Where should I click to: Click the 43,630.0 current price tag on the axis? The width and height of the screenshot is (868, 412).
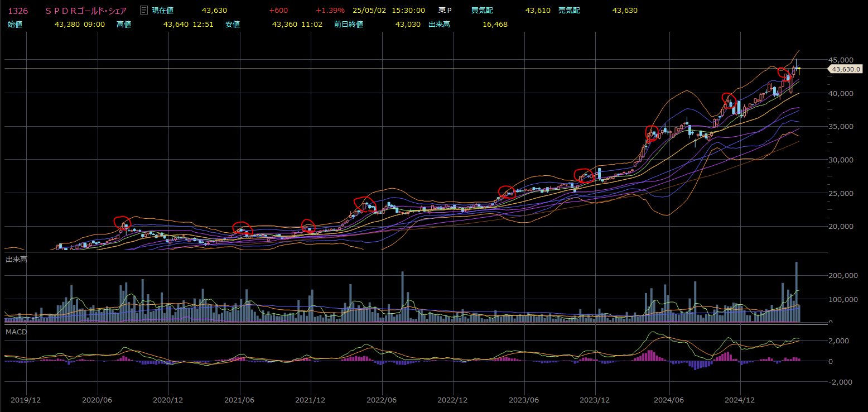pyautogui.click(x=845, y=69)
